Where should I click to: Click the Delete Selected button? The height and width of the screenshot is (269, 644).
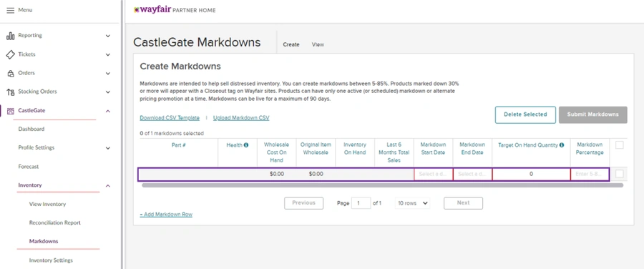(x=525, y=115)
